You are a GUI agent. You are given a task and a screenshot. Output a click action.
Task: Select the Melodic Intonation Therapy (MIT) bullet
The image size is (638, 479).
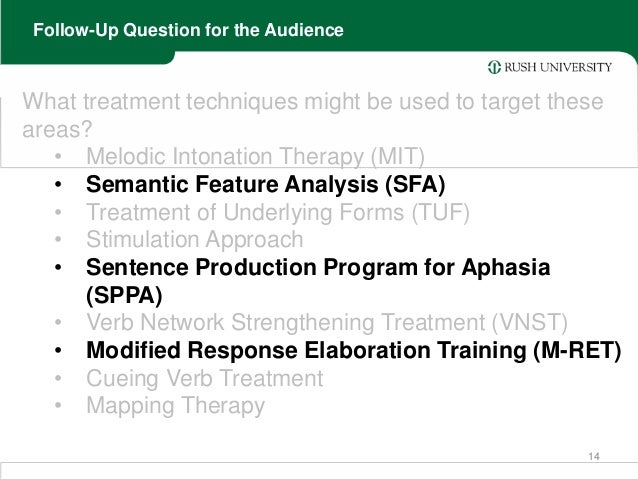255,157
